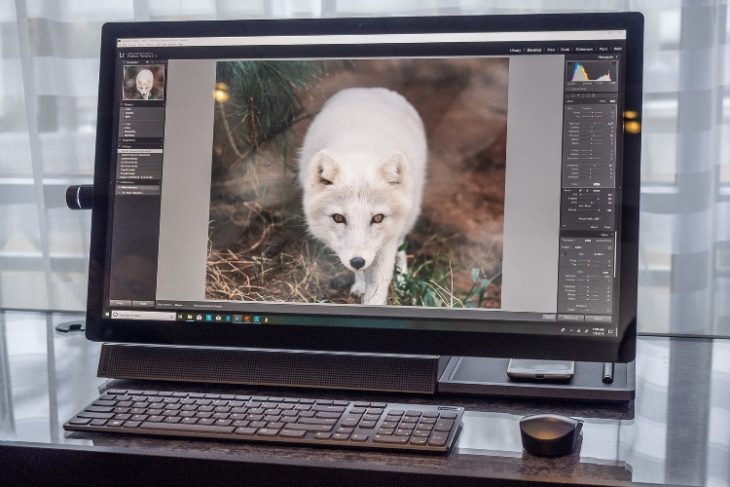Open the Print module
The width and height of the screenshot is (730, 487).
[x=603, y=48]
